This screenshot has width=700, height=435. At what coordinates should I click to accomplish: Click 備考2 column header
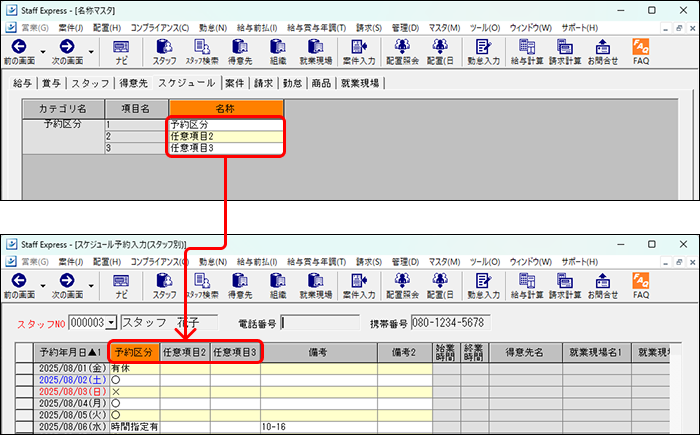coord(404,352)
